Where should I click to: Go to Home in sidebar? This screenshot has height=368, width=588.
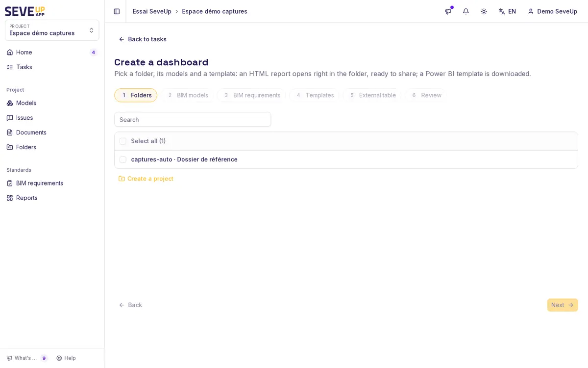click(x=52, y=53)
